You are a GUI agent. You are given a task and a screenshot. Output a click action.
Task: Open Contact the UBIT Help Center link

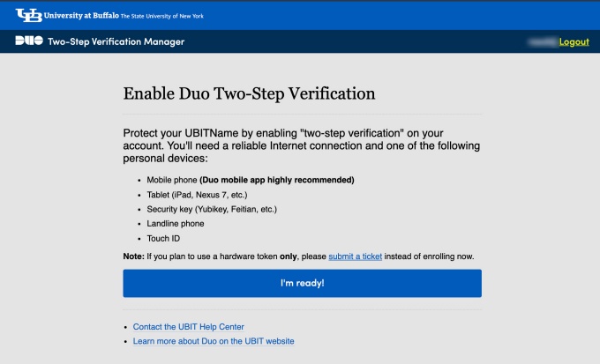[188, 327]
